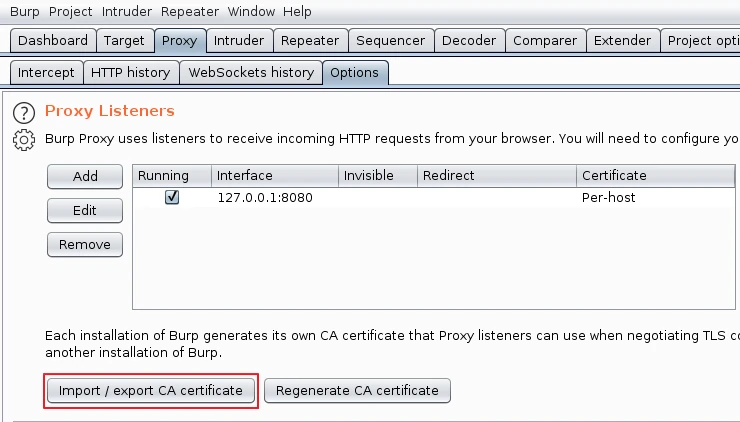
Task: Open the Intruder menu in menu bar
Action: [x=126, y=11]
